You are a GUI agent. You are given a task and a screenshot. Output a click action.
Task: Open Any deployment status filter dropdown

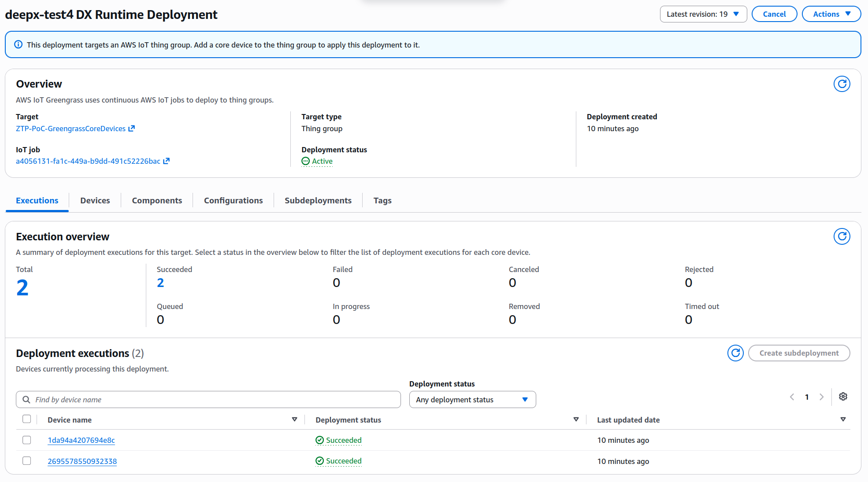(x=472, y=399)
